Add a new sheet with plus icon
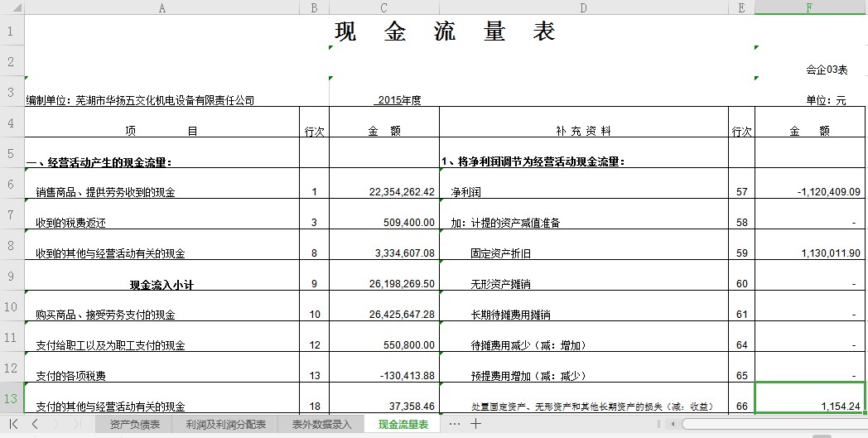This screenshot has width=868, height=438. pyautogui.click(x=476, y=424)
